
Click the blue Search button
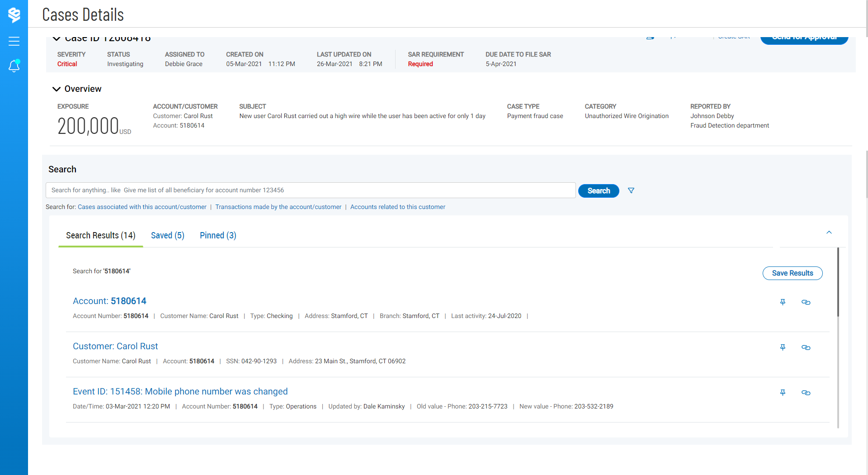click(x=599, y=191)
